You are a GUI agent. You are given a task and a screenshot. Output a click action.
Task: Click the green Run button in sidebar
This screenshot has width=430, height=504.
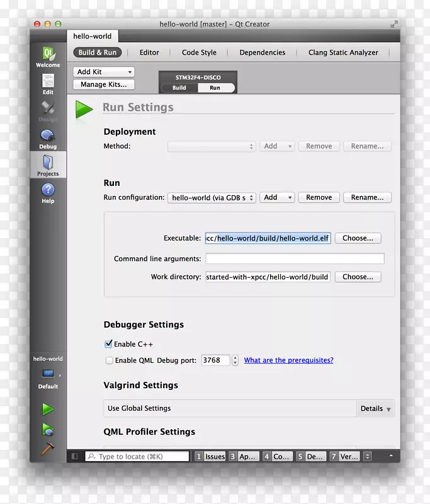click(48, 409)
